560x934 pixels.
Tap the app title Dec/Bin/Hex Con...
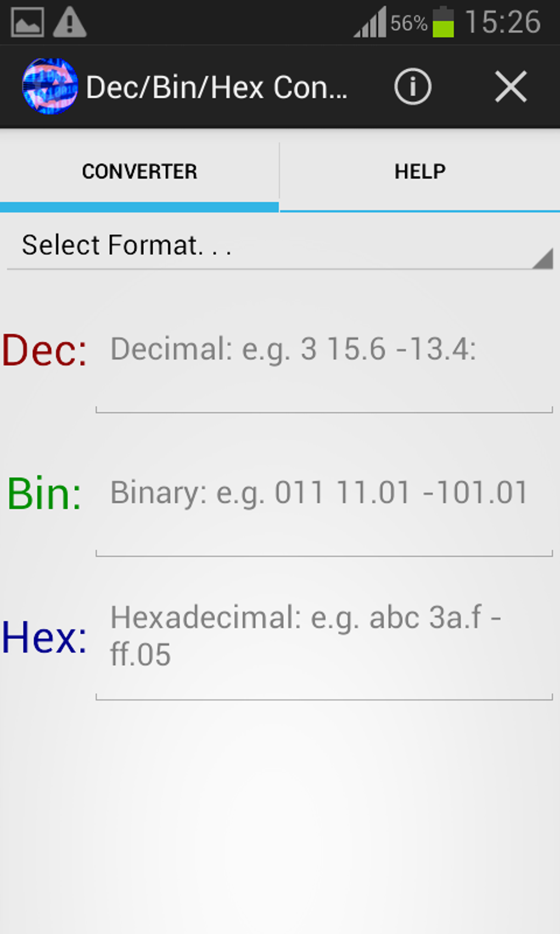[x=217, y=86]
